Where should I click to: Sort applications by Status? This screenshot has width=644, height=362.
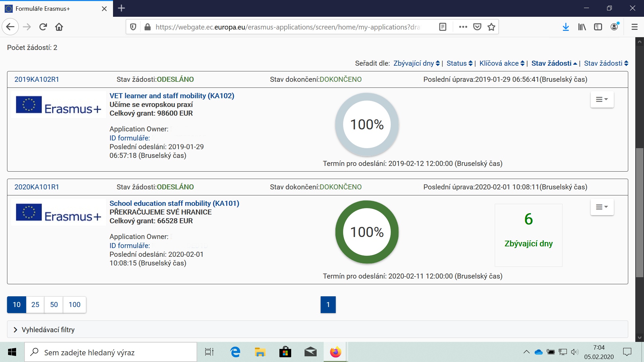pyautogui.click(x=460, y=63)
